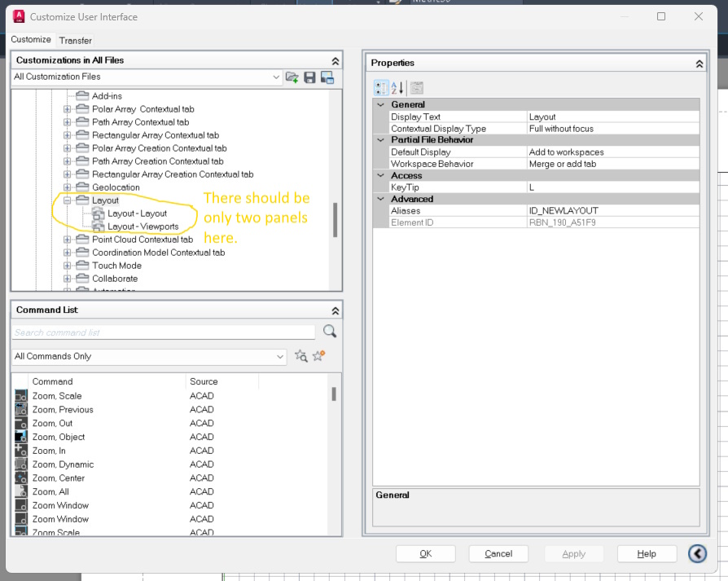Expand the Point Cloud Contextual tab node
Image resolution: width=728 pixels, height=581 pixels.
pos(66,239)
